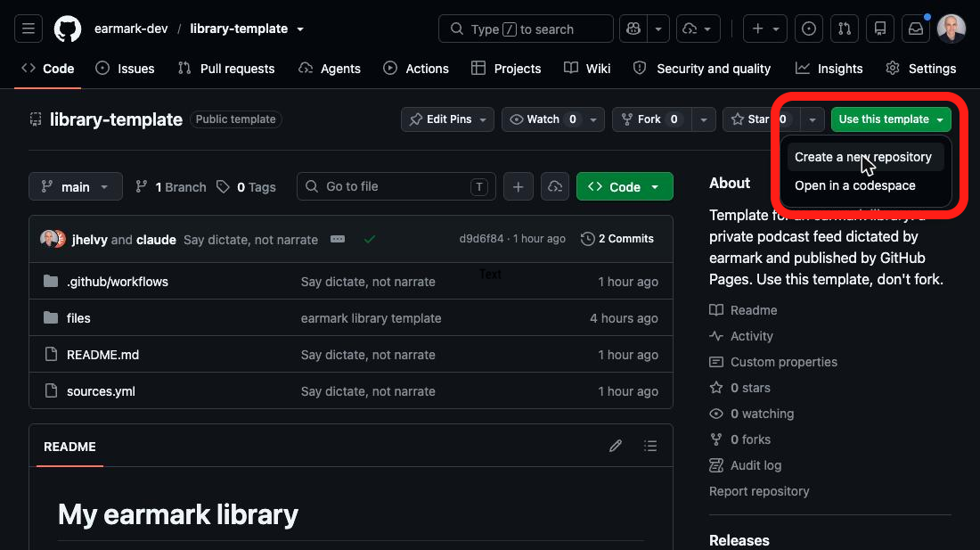View the 0 forks link

pos(740,439)
